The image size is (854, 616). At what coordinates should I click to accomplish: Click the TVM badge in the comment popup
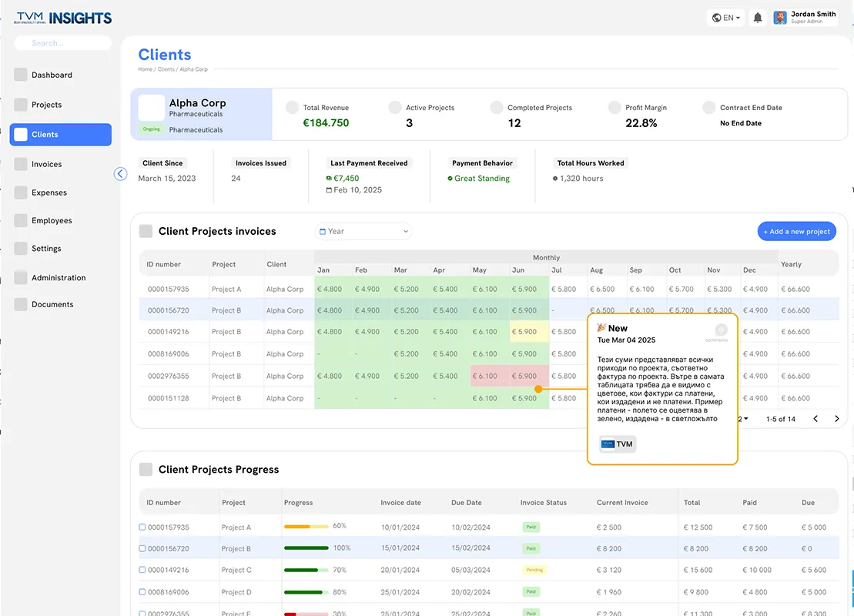[x=617, y=444]
